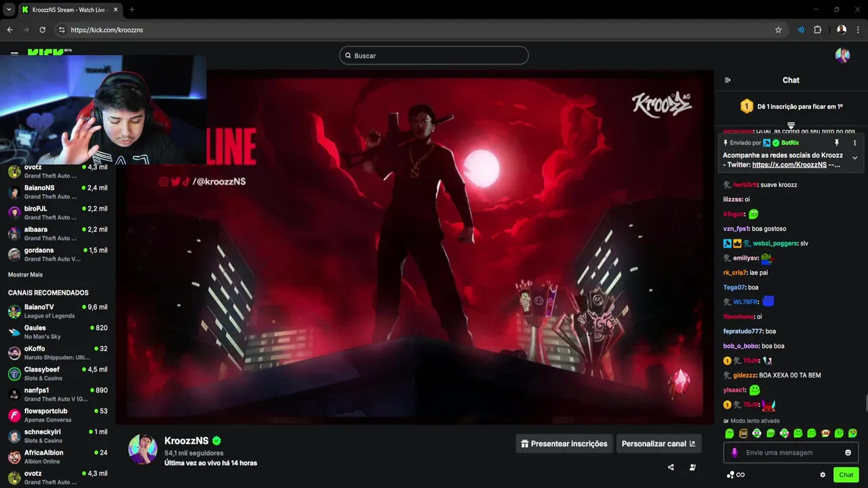The width and height of the screenshot is (868, 488).
Task: Open the site info icon beside the URL
Action: point(62,30)
